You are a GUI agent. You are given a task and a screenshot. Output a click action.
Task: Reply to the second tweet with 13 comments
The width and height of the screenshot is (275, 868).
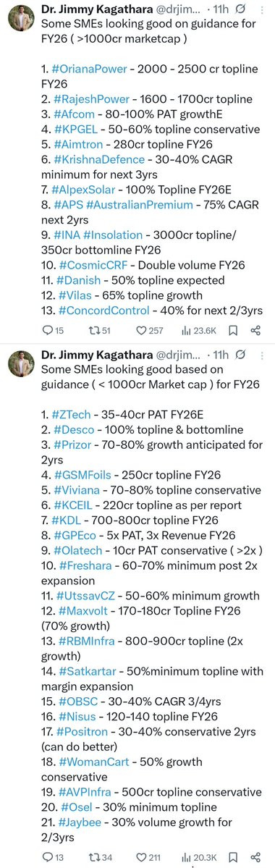pyautogui.click(x=54, y=857)
